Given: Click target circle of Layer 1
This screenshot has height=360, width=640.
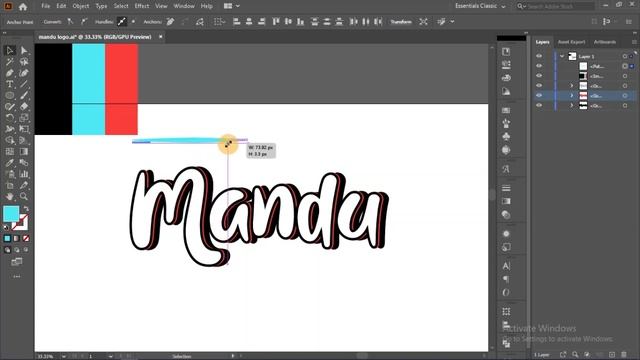Looking at the screenshot, I should 624,56.
